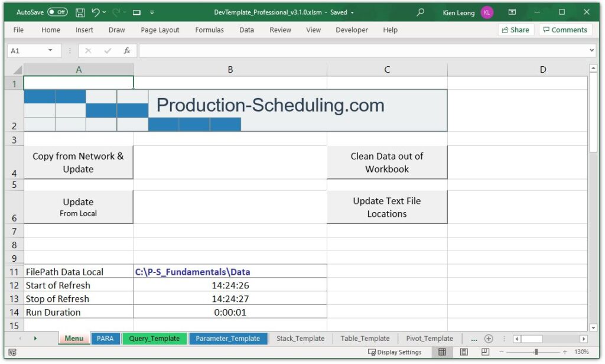Select the Run Duration value 0:00:01
Image resolution: width=605 pixels, height=364 pixels.
tap(230, 312)
